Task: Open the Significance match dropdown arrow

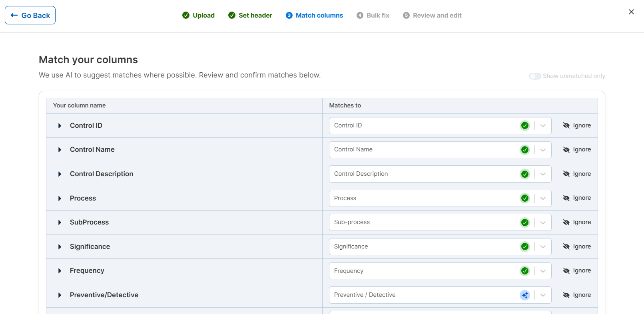Action: tap(543, 246)
